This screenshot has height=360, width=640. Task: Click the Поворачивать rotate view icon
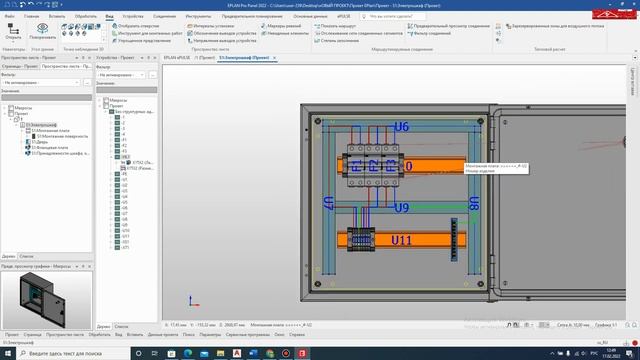point(42,31)
